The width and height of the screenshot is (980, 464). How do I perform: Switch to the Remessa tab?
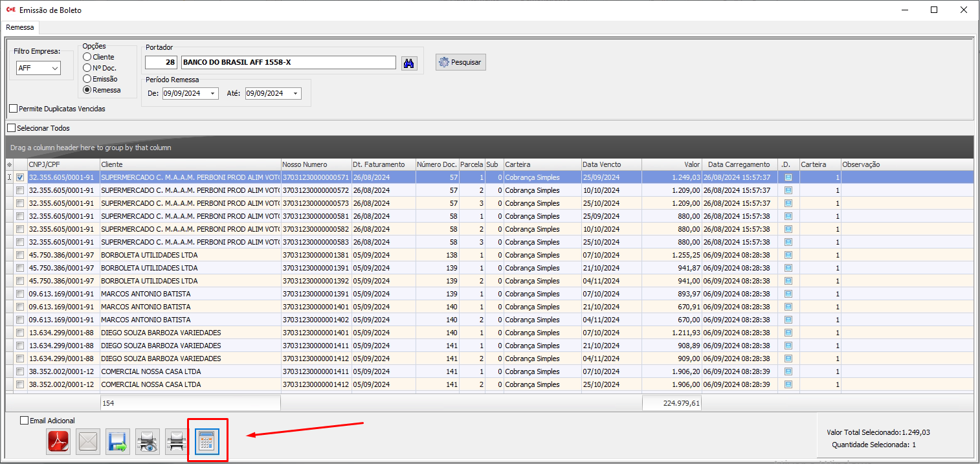[x=20, y=28]
